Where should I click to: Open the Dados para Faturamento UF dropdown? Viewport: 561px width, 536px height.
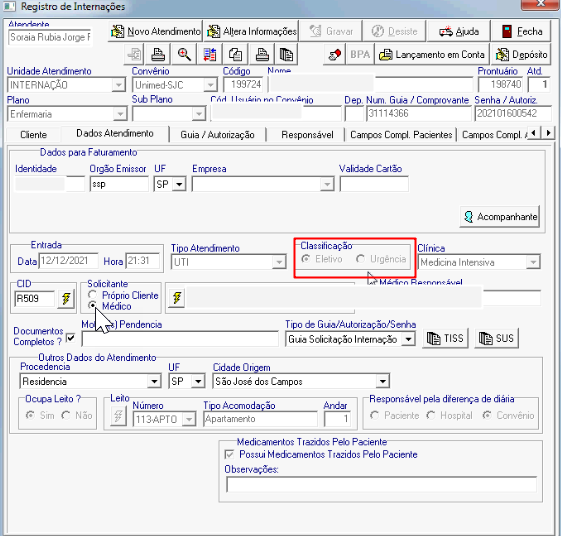tap(179, 185)
